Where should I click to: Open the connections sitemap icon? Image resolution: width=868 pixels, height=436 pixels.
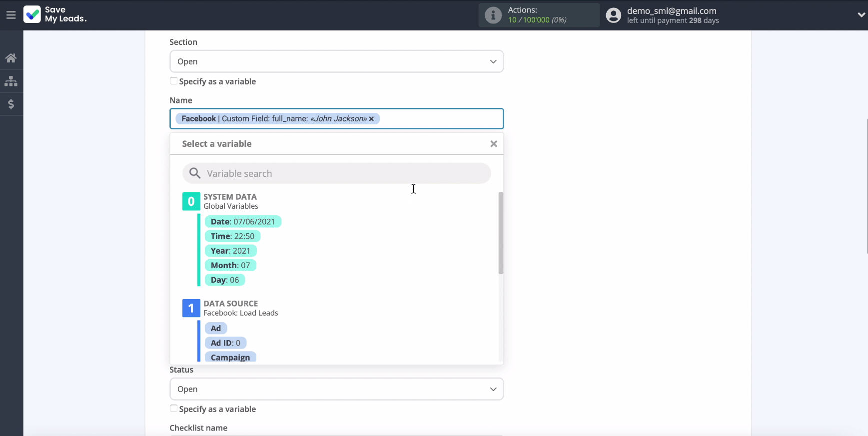pos(11,81)
